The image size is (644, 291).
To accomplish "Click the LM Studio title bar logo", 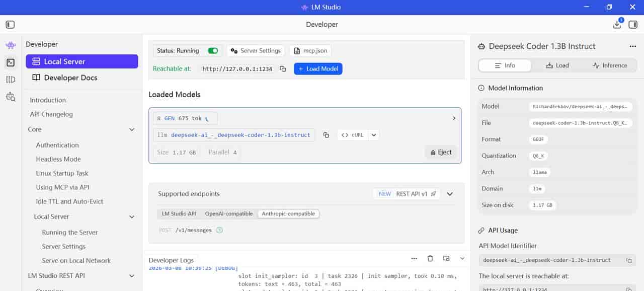I will coord(304,7).
